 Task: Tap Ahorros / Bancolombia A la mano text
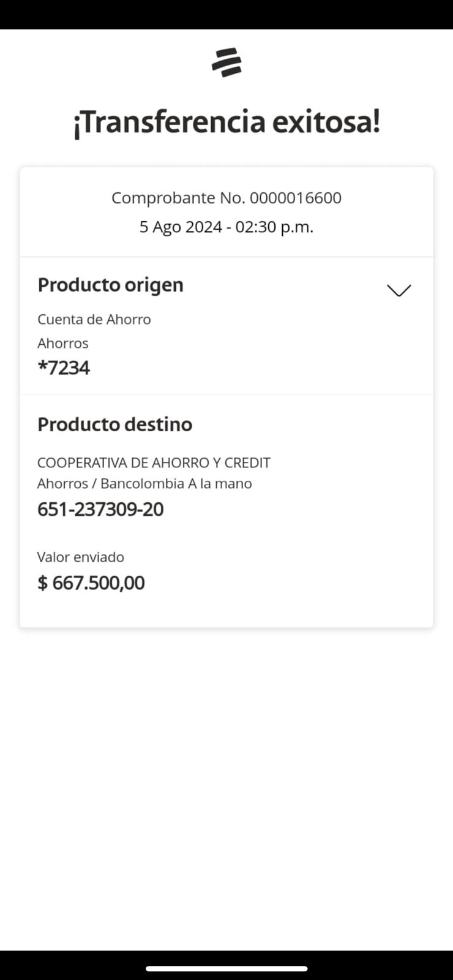[x=144, y=483]
